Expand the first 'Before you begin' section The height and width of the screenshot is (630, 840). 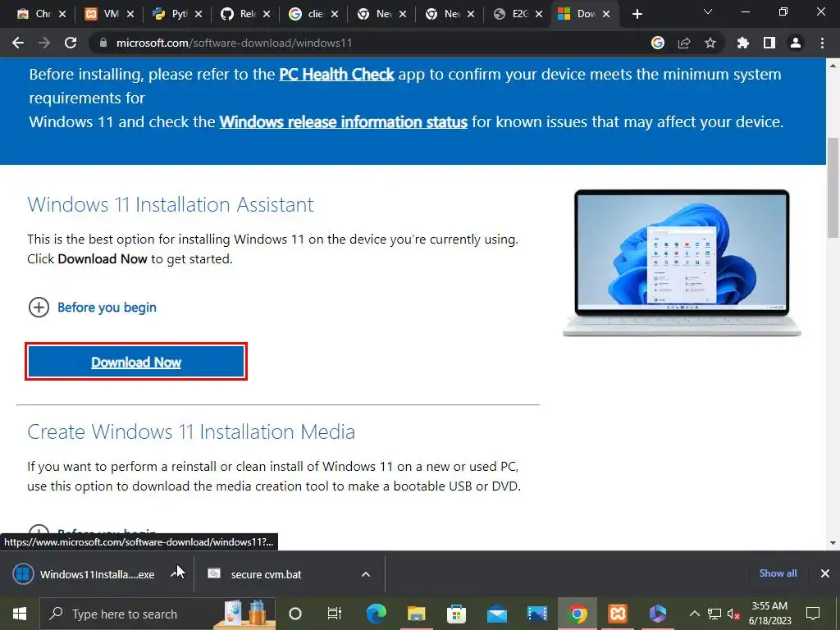[x=92, y=308]
